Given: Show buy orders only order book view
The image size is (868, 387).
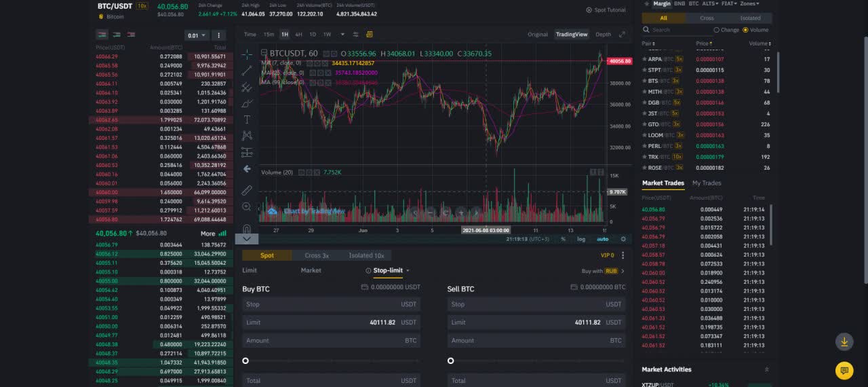Looking at the screenshot, I should (117, 35).
